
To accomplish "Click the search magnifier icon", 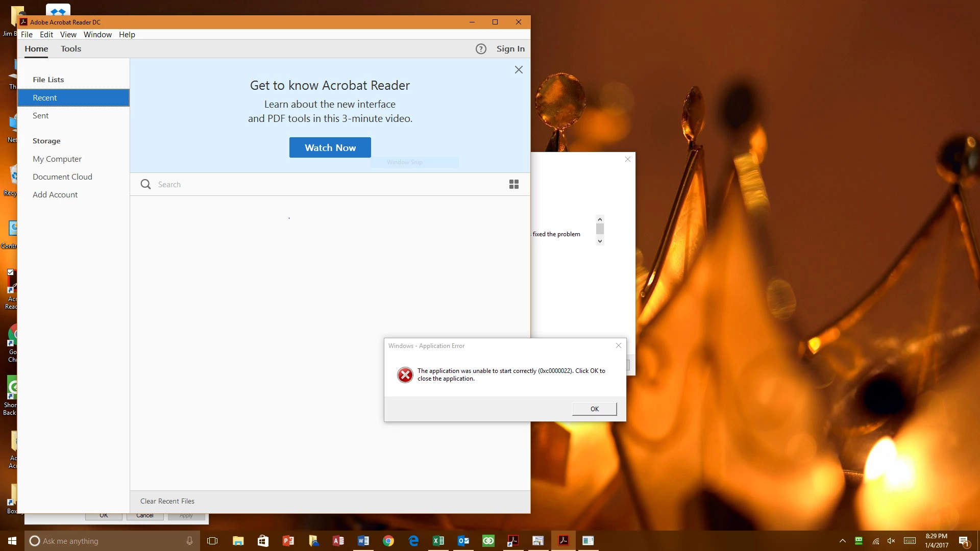I will click(x=145, y=184).
